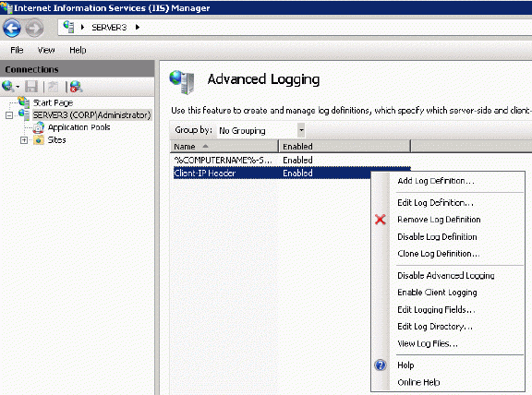Choose Edit Logging Fields...
532x395 pixels.
coord(436,310)
